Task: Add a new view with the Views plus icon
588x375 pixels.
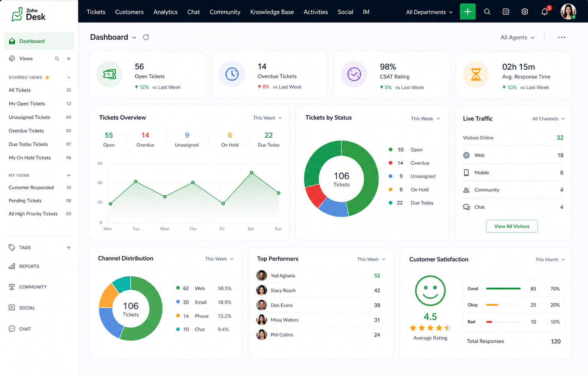Action: coord(69,58)
